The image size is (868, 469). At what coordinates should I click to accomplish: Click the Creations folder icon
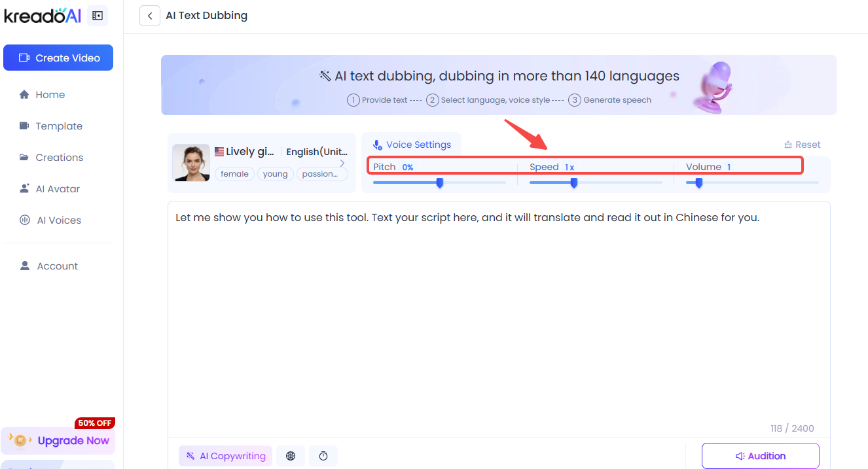pos(24,158)
